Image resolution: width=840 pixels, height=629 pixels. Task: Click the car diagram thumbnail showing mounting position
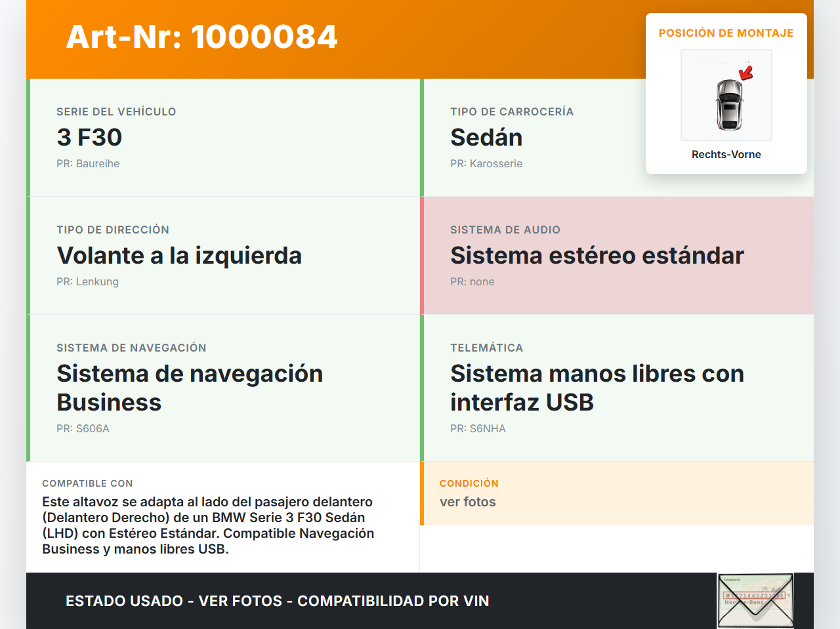tap(726, 95)
